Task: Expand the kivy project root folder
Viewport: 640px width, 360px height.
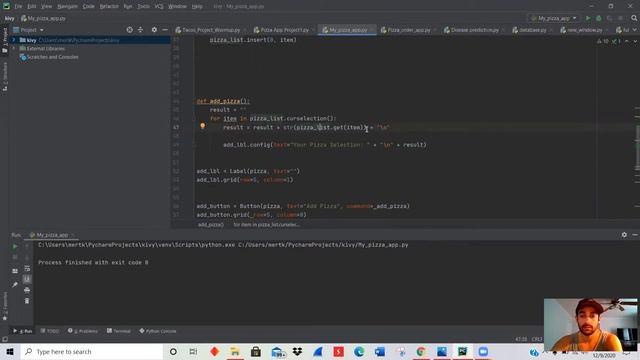Action: click(x=14, y=40)
